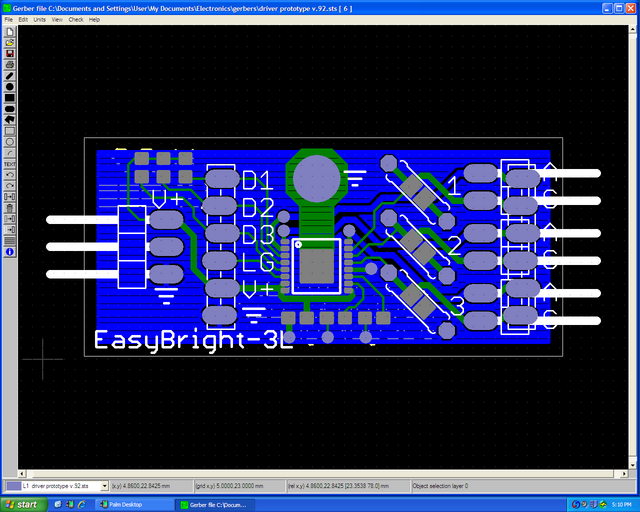This screenshot has width=640, height=512.
Task: Click the L1 layer color swatch
Action: 14,486
